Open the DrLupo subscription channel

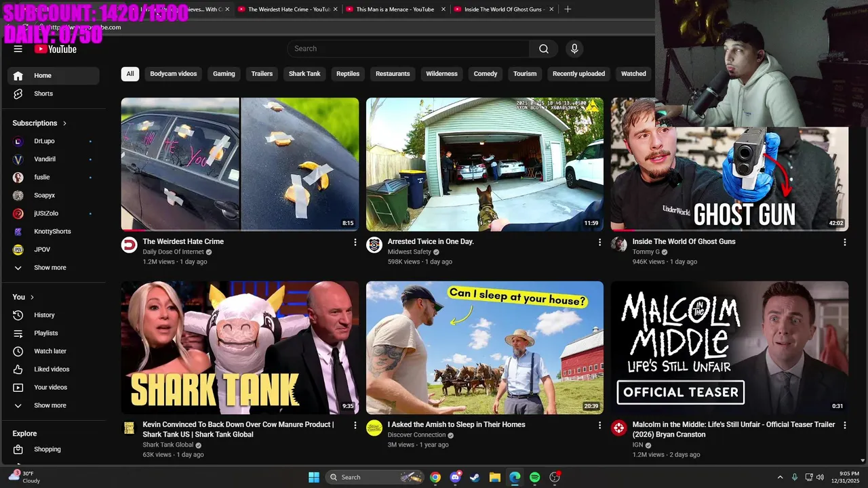[54, 141]
